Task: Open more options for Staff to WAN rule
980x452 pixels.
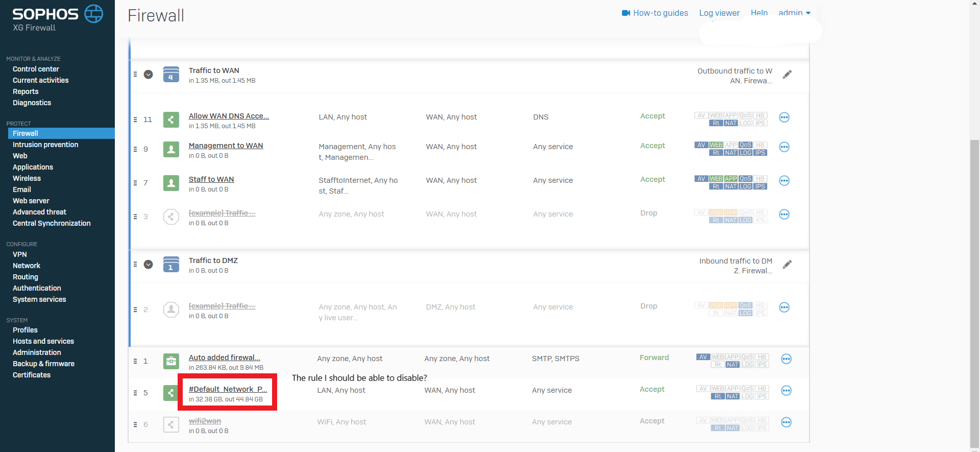Action: coord(784,181)
